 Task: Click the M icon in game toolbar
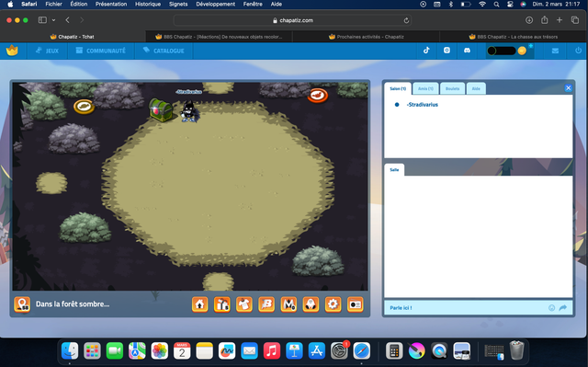288,304
